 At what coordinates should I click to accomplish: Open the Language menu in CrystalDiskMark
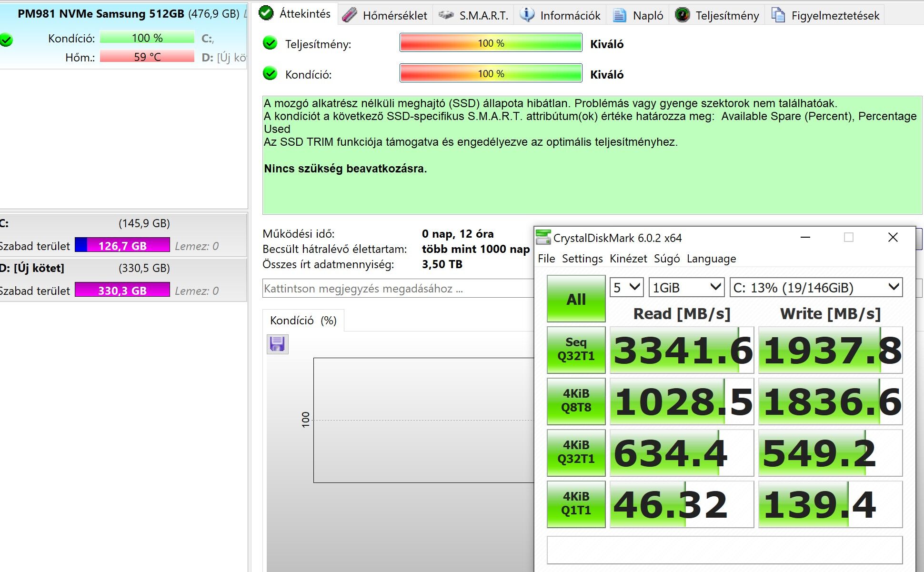tap(711, 259)
